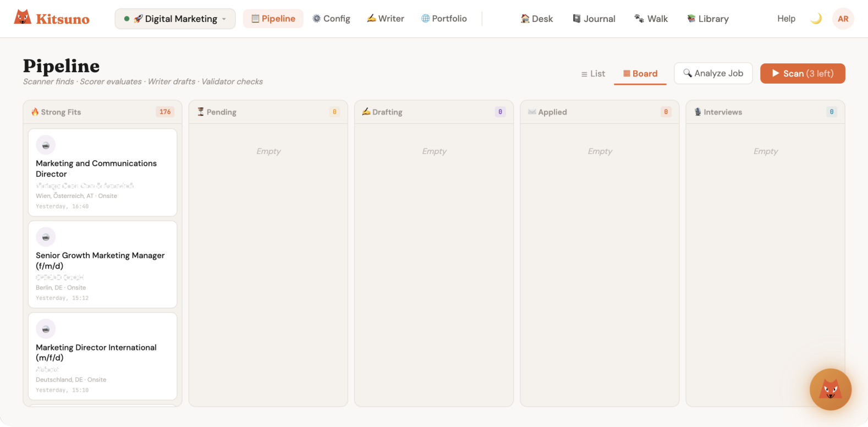Viewport: 868px width, 427px height.
Task: Open Marketing Director International job card
Action: point(102,356)
